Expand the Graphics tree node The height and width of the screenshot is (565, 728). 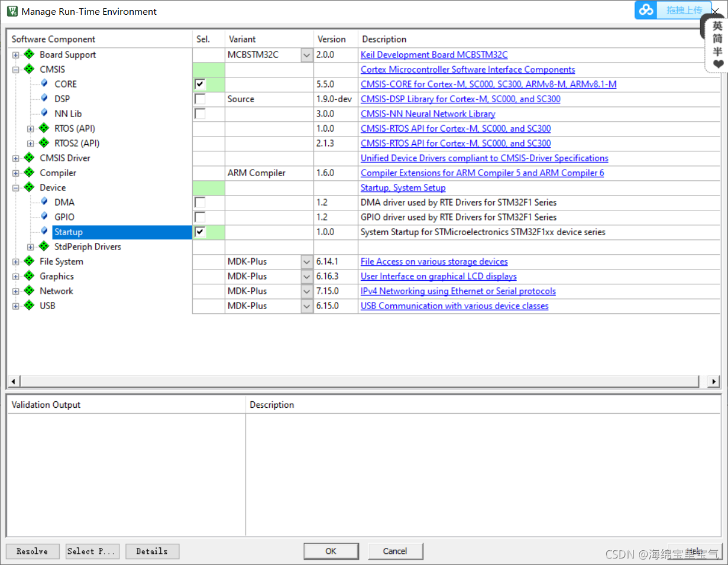click(16, 277)
